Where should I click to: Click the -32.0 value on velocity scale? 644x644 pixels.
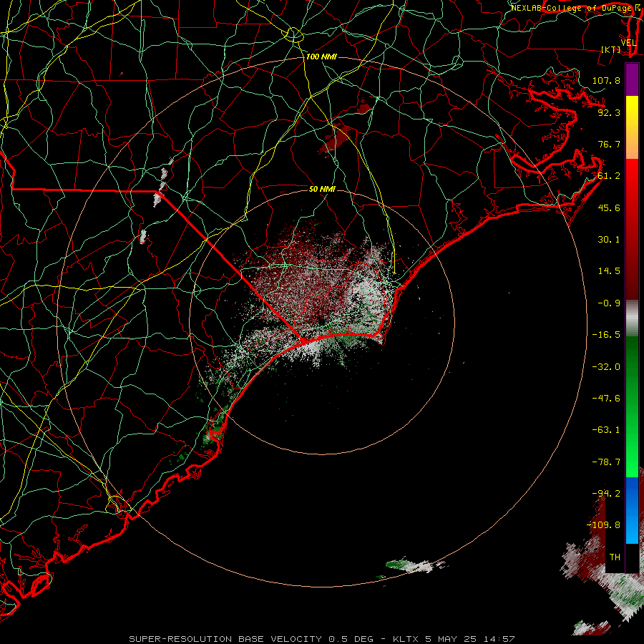[x=606, y=367]
